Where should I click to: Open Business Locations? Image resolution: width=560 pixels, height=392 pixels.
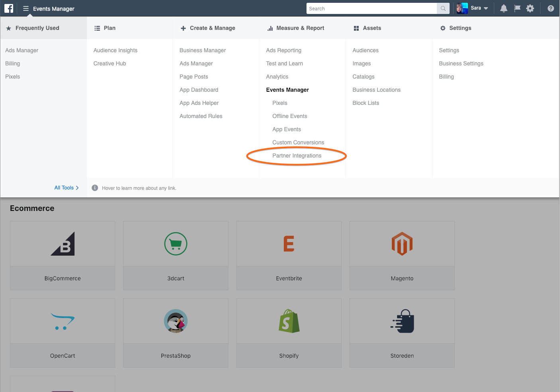point(377,90)
